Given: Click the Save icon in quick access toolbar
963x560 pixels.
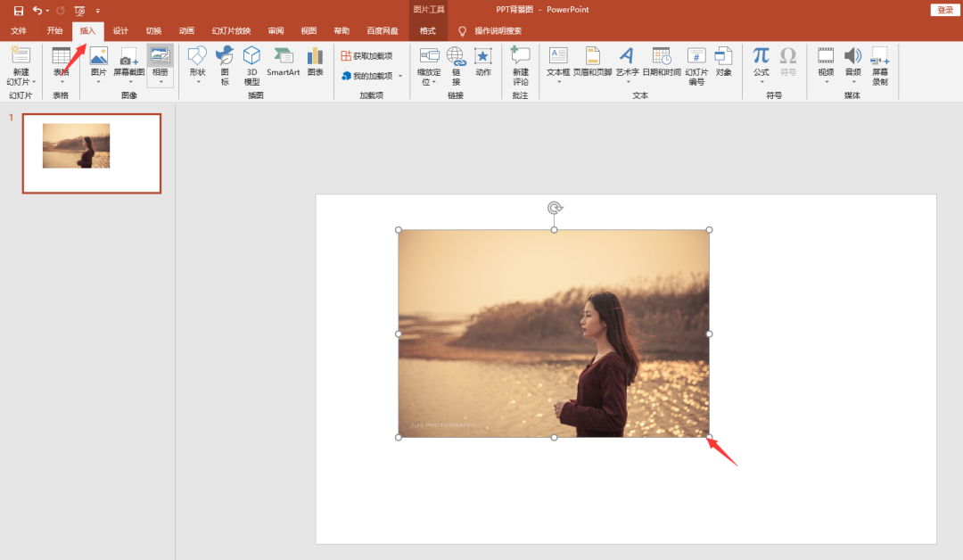Looking at the screenshot, I should pyautogui.click(x=19, y=11).
